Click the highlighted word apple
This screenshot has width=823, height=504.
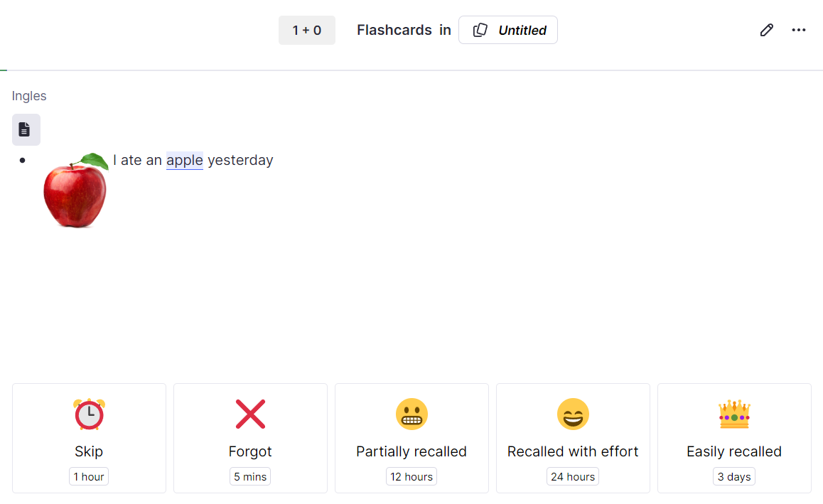(185, 160)
